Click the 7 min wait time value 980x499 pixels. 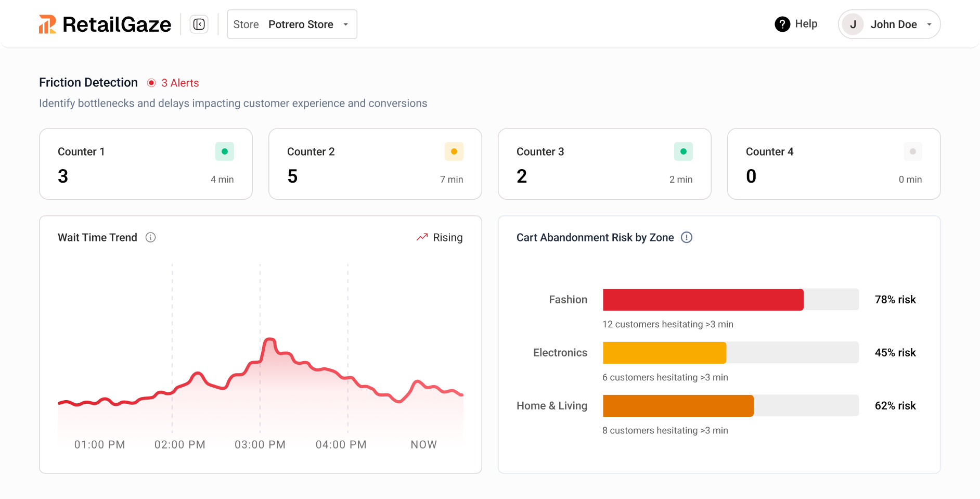pos(452,180)
